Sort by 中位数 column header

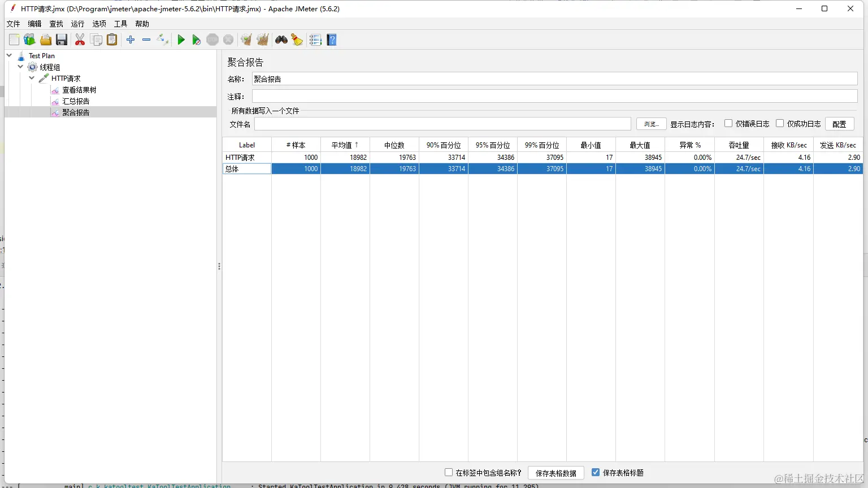coord(394,145)
